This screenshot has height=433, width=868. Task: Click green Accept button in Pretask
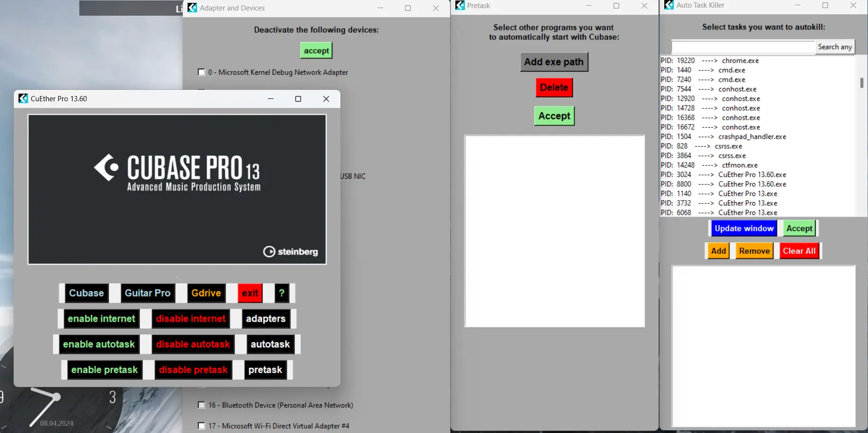(554, 116)
